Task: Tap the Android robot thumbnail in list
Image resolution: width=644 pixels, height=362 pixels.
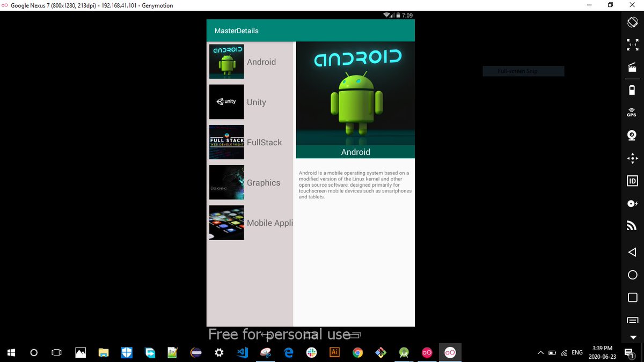Action: coord(226,62)
